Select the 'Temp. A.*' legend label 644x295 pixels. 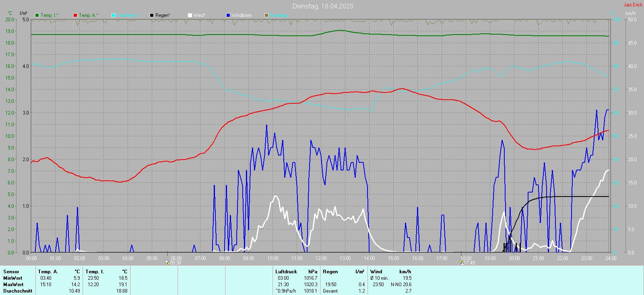(88, 15)
